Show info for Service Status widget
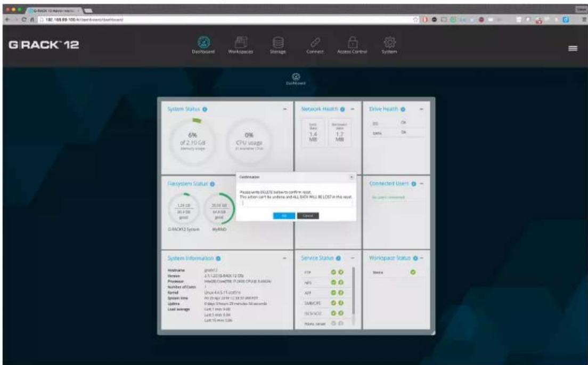 click(338, 258)
